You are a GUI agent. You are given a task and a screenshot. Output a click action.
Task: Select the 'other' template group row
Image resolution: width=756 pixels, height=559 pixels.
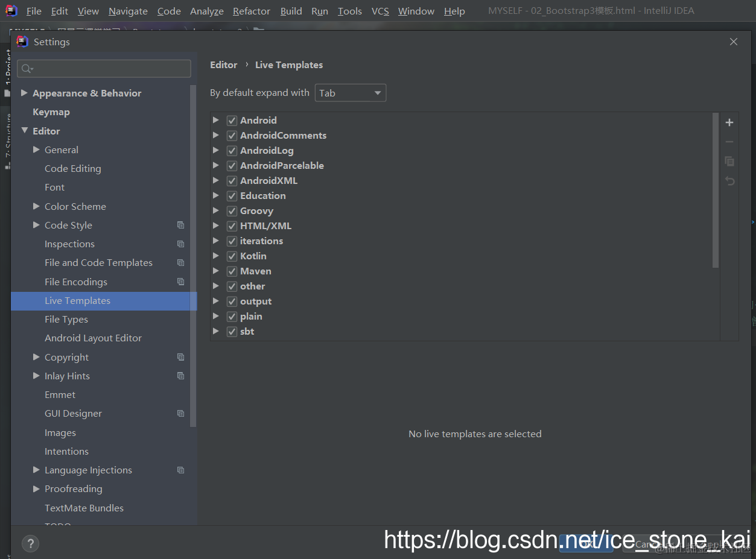click(x=465, y=286)
